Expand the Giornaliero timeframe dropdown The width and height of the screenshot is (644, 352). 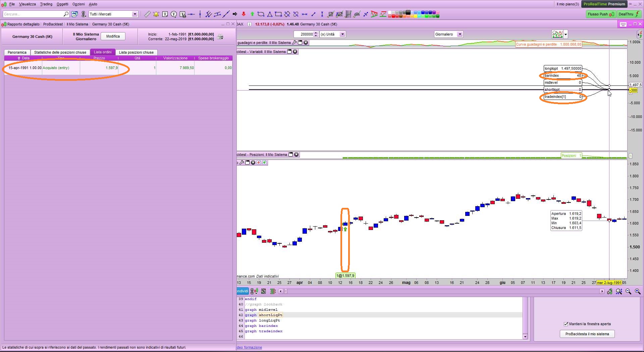tap(460, 34)
